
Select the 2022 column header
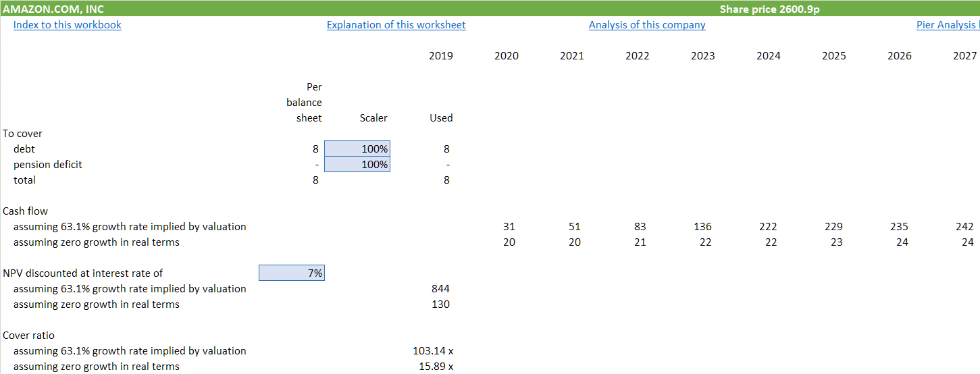pos(638,56)
